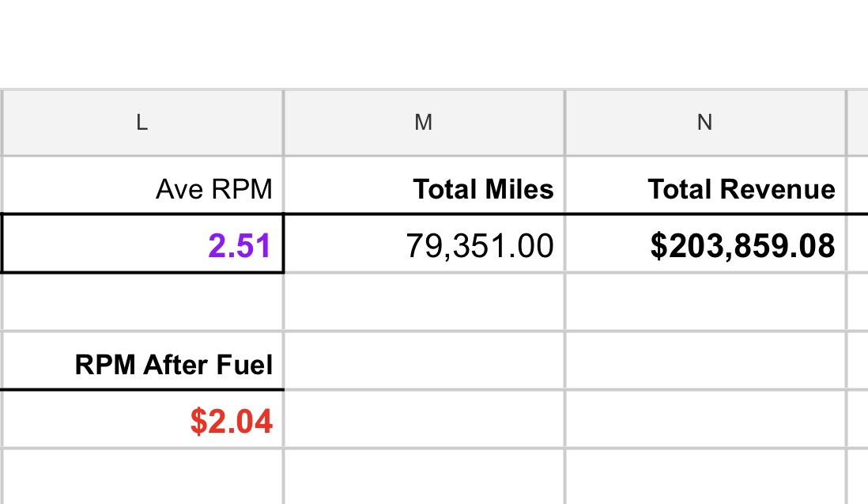Click empty column M cell beside $2.04
This screenshot has width=868, height=504.
(424, 419)
